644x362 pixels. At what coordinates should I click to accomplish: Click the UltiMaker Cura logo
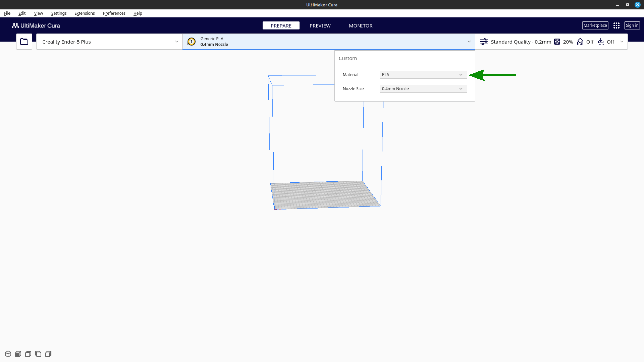(x=36, y=26)
